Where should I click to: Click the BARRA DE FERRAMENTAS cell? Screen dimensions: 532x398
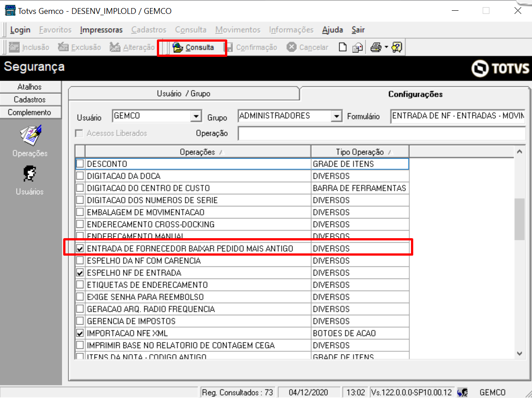[360, 188]
